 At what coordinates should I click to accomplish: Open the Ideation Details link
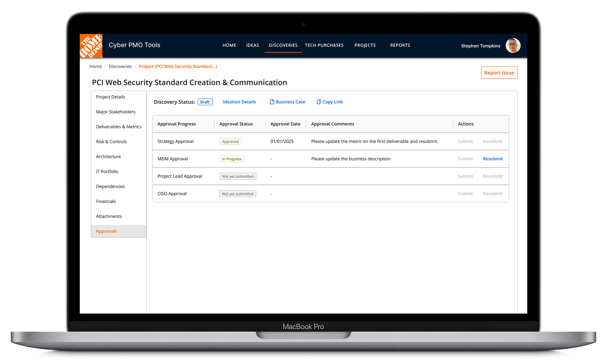(x=239, y=102)
